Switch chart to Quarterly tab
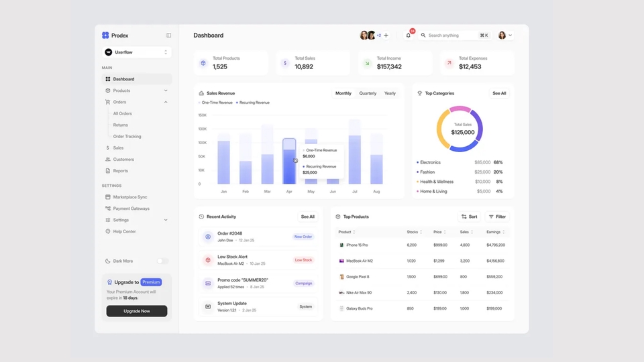 point(368,93)
